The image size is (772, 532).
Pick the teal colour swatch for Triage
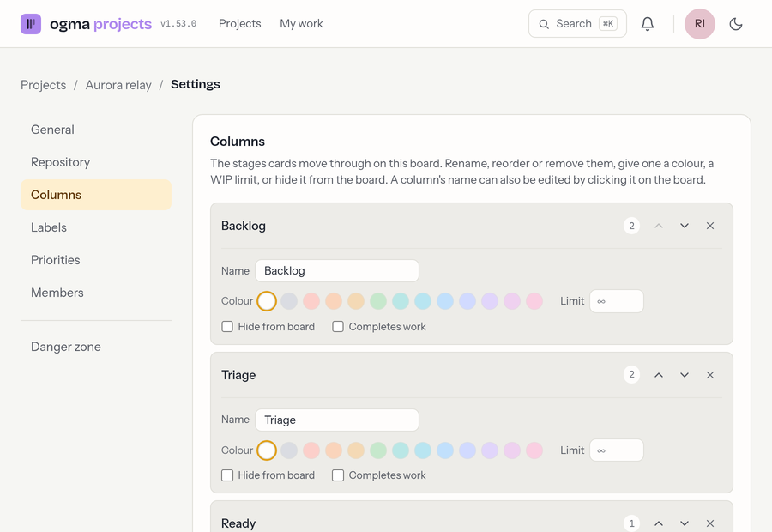401,450
